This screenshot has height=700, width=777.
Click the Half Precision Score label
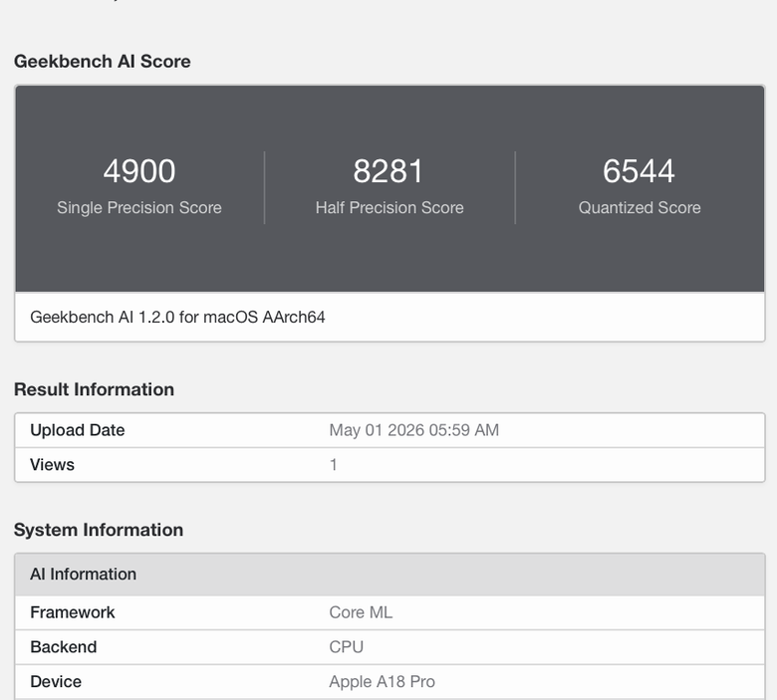389,207
